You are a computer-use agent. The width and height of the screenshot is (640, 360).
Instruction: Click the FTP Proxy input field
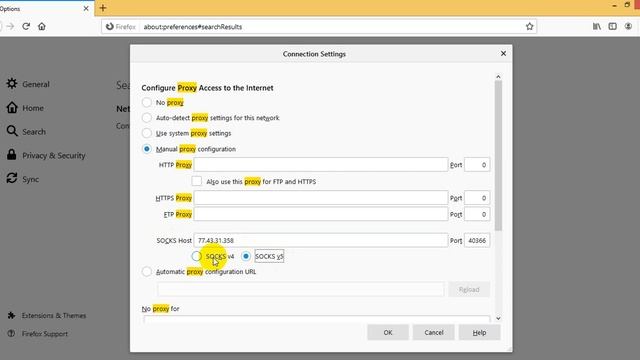[x=321, y=214]
